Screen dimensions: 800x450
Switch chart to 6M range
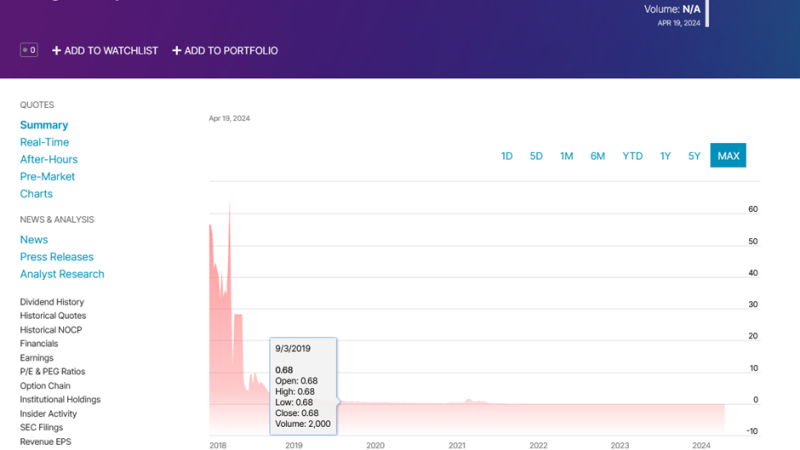tap(597, 156)
